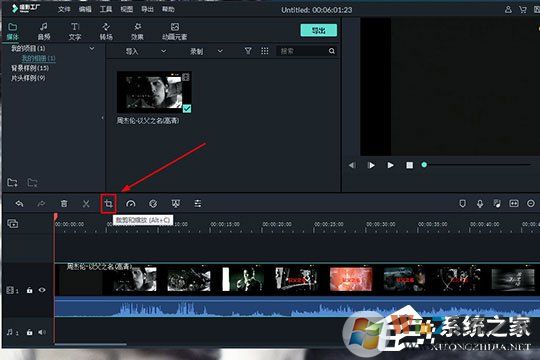Click the delete folder icon
This screenshot has width=540, height=360.
click(x=32, y=182)
